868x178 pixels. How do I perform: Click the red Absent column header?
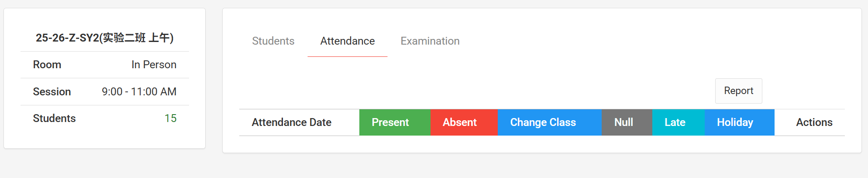(459, 122)
